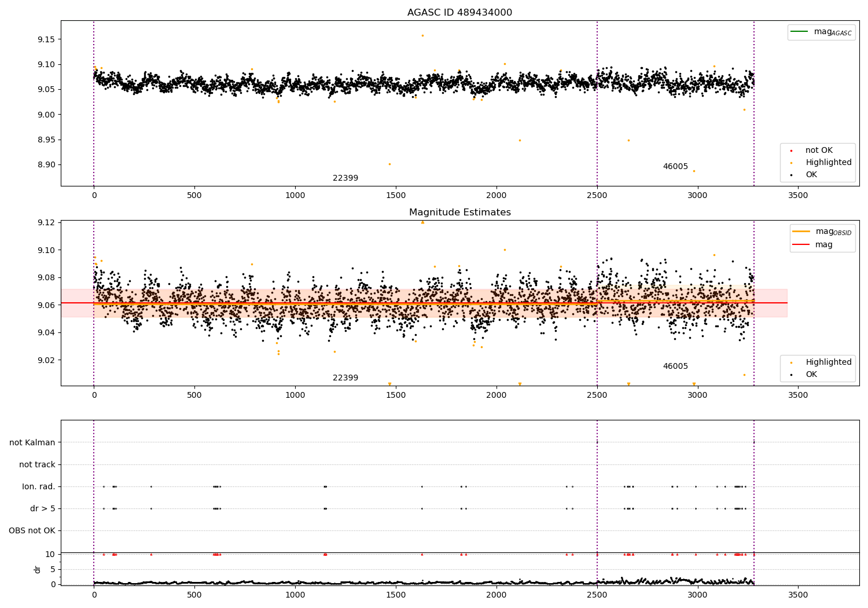
Task: Select 'Highlighted' legend entry in middle plot
Action: point(828,362)
